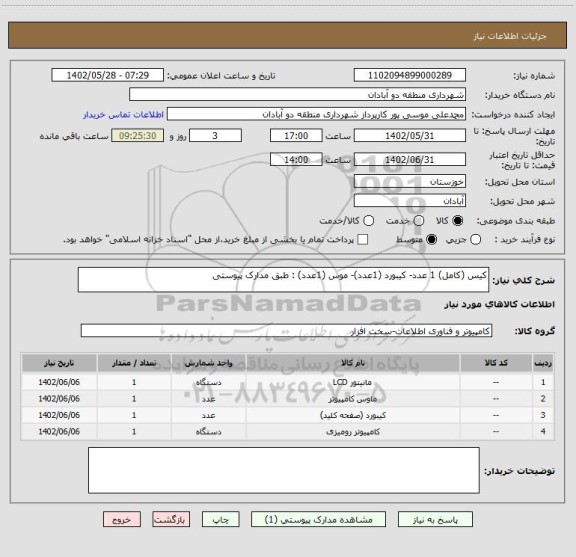
Task: Select the خدمت radio button
Action: pos(419,221)
